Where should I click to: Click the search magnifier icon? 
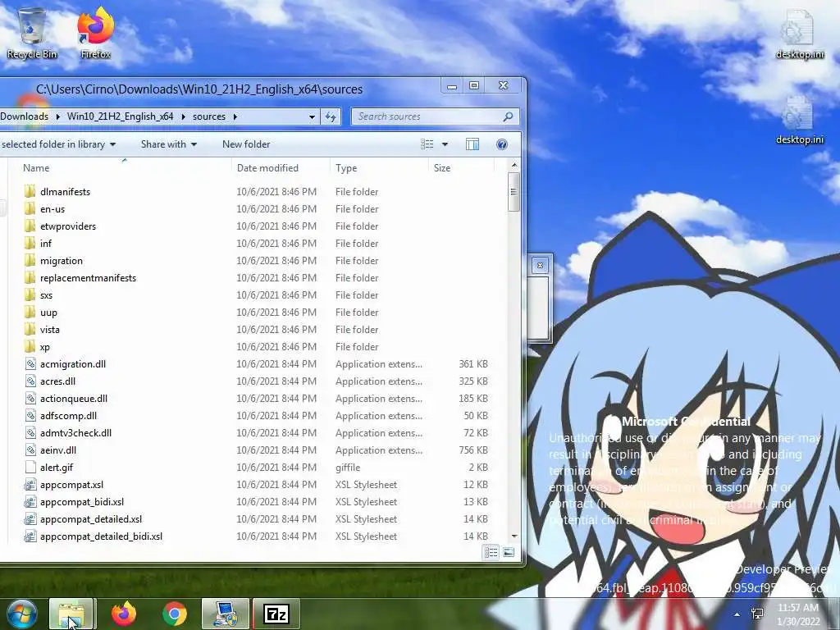[x=508, y=116]
